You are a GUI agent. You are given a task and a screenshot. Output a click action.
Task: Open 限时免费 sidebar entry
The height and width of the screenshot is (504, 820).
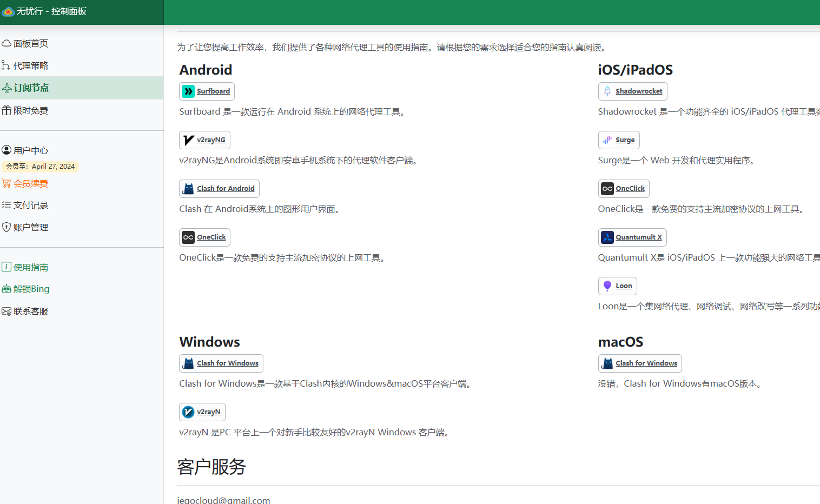click(x=82, y=110)
